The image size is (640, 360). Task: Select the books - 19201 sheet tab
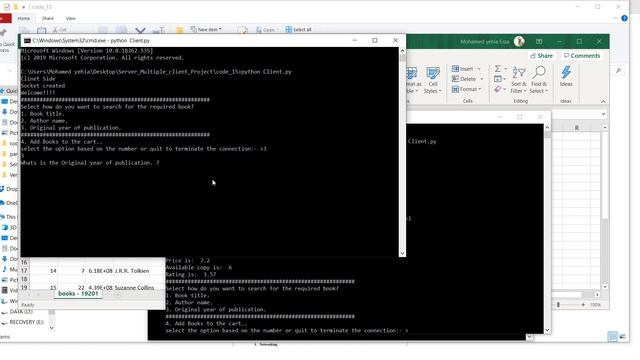point(78,293)
